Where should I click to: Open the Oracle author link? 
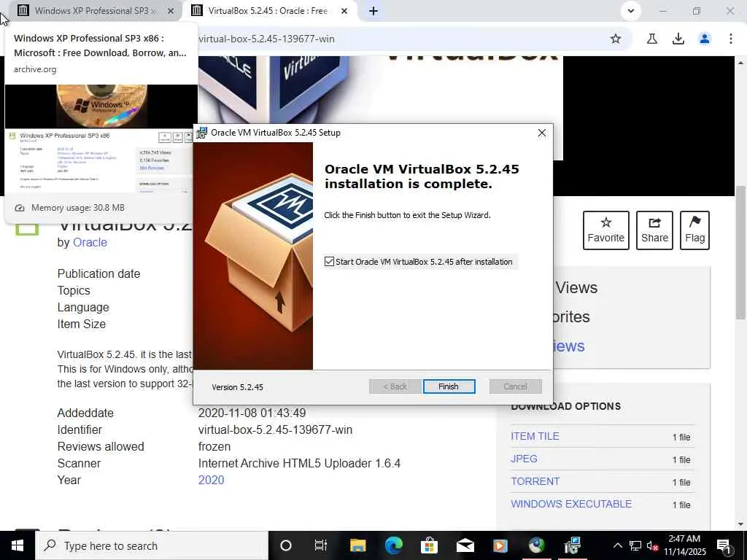tap(90, 242)
